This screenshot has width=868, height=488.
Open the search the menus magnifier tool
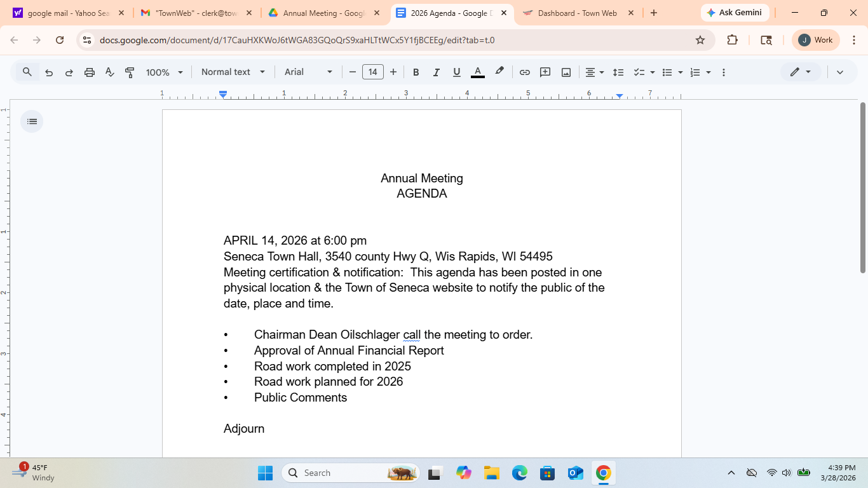[x=27, y=72]
